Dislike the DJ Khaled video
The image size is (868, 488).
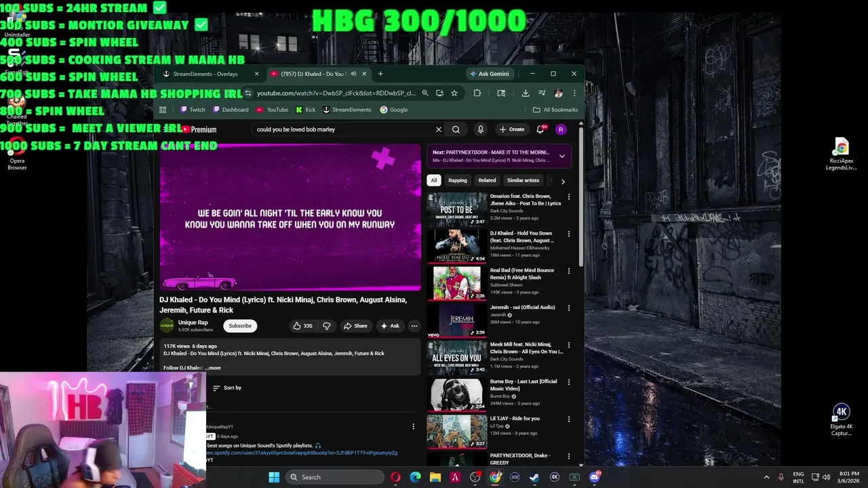click(326, 326)
